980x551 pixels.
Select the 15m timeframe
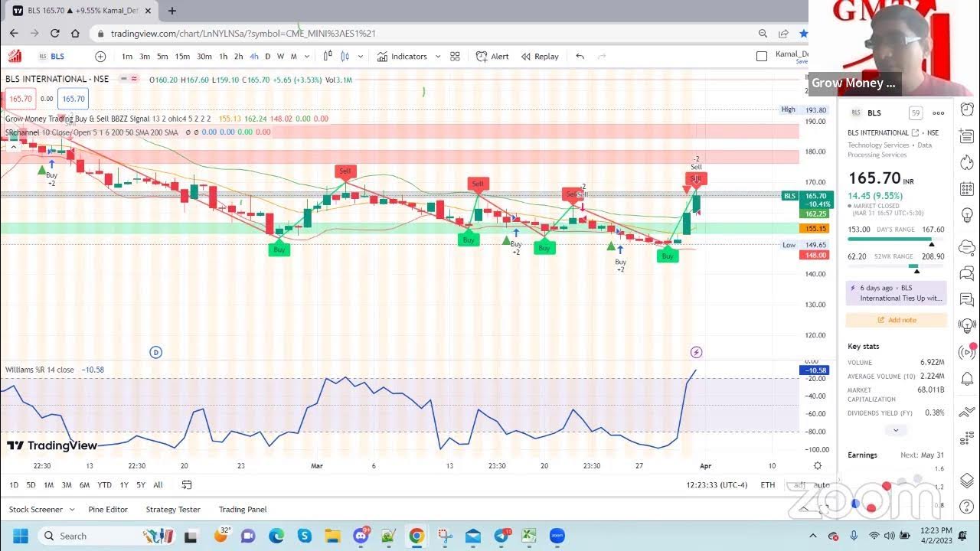click(182, 57)
